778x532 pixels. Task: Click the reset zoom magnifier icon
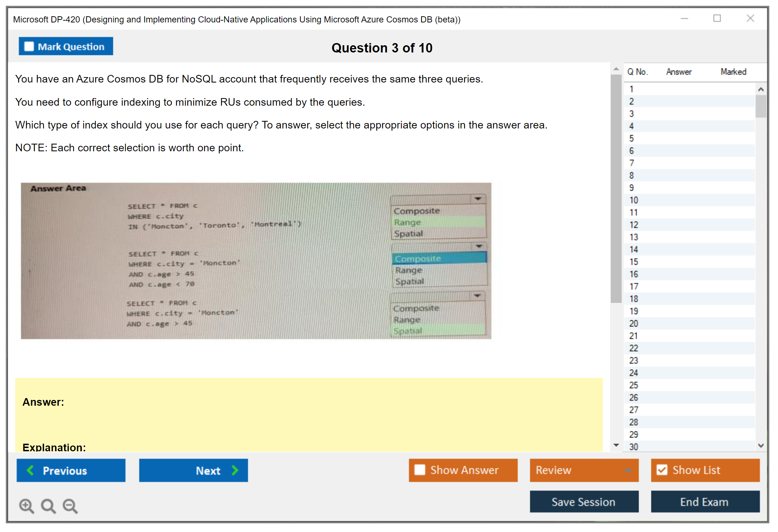[x=48, y=506]
